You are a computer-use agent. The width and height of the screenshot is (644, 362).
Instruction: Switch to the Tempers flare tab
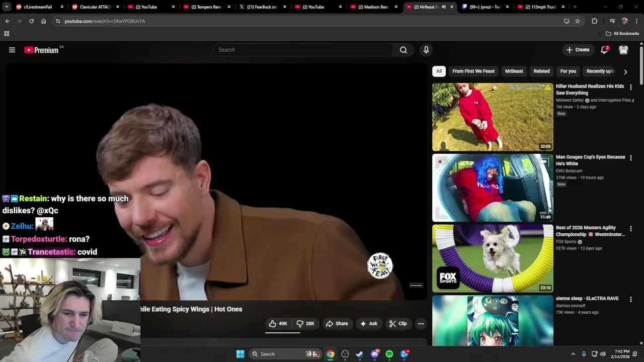206,7
